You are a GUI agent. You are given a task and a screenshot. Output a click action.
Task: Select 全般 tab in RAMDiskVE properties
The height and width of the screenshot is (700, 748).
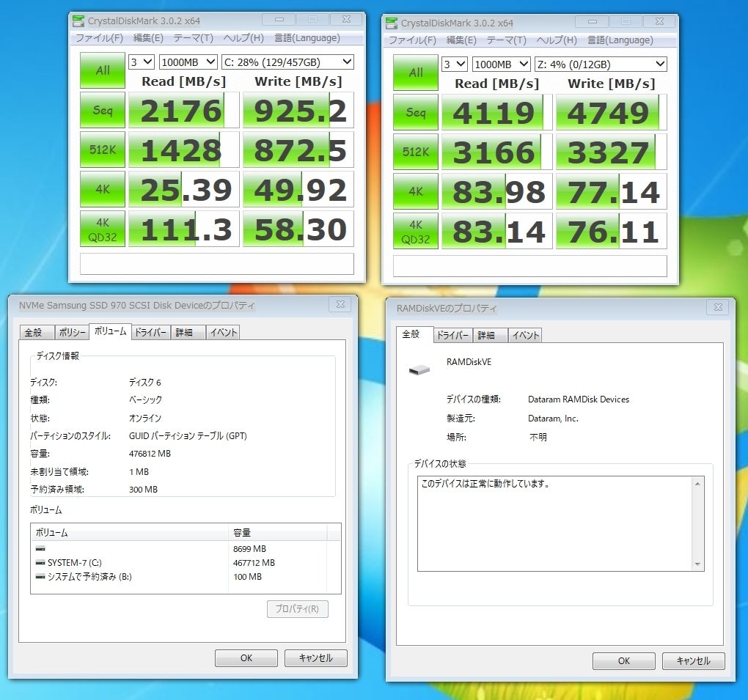click(414, 334)
